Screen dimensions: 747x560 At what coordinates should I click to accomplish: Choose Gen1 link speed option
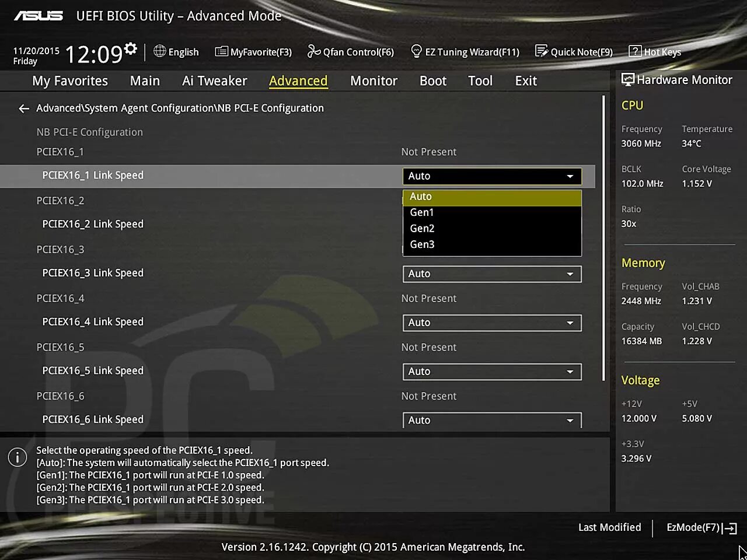492,213
